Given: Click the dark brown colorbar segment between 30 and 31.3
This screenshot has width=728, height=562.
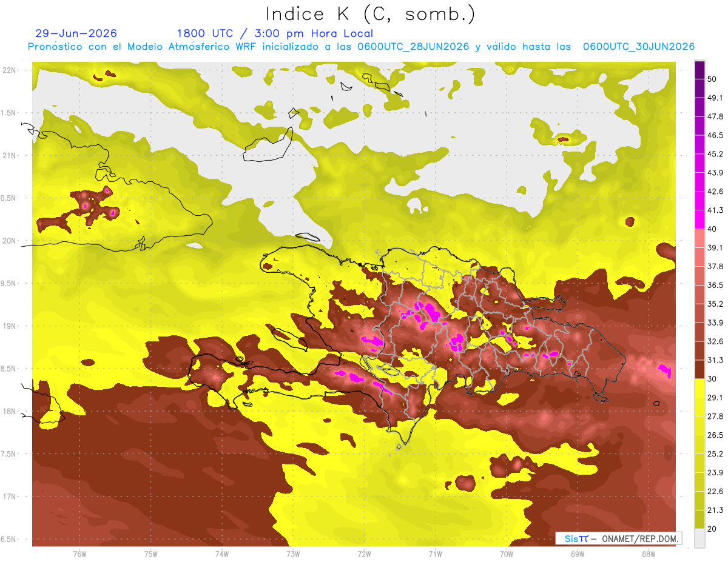Looking at the screenshot, I should pos(699,369).
